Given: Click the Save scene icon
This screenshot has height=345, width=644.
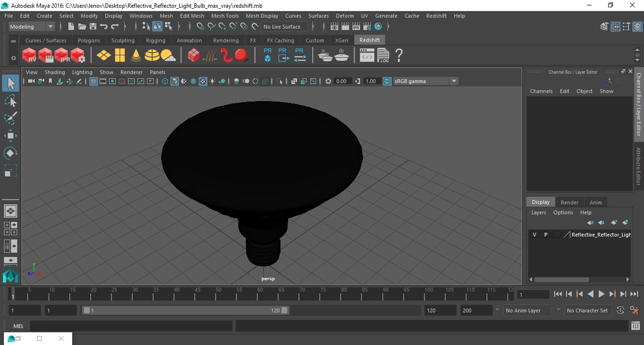Looking at the screenshot, I should 93,26.
